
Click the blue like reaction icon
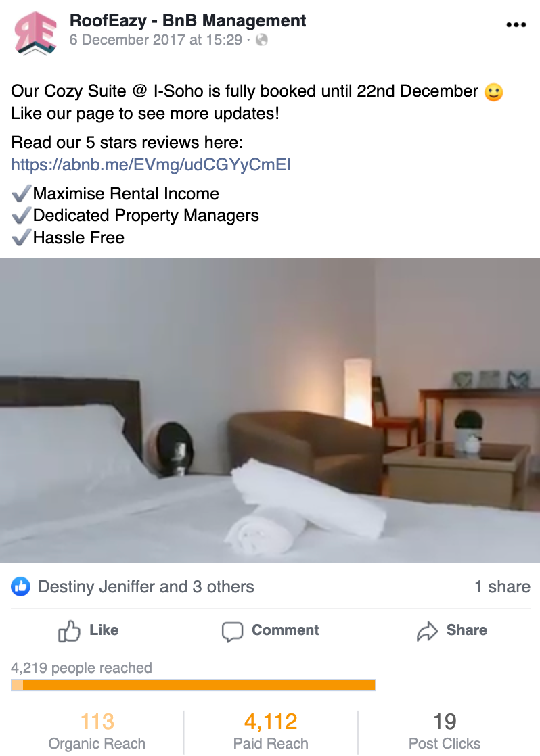(21, 587)
